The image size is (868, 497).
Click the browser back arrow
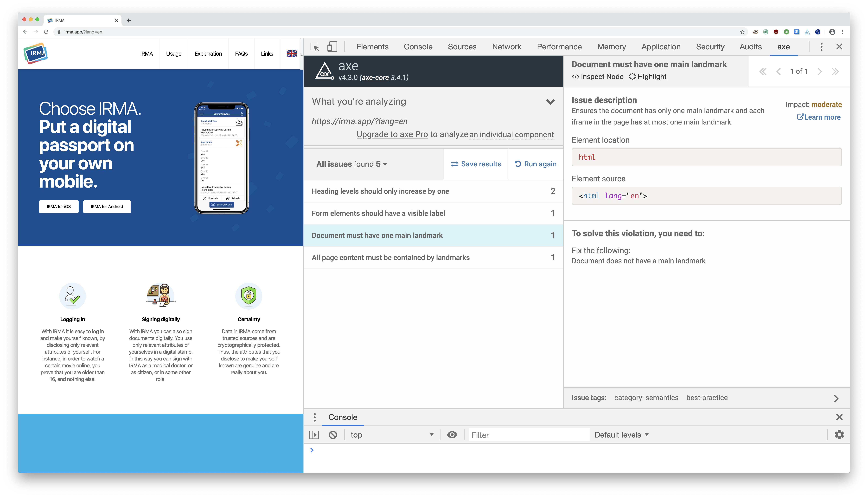tap(25, 32)
